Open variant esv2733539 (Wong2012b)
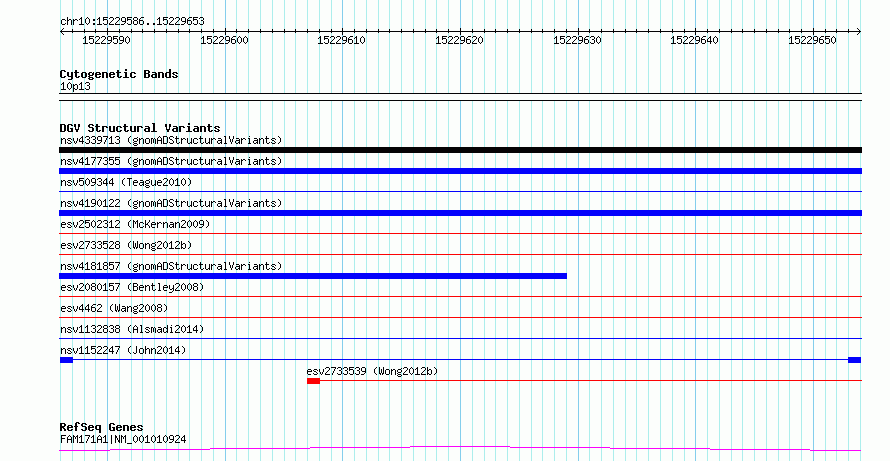Viewport: 890px width, 461px height. [x=372, y=371]
